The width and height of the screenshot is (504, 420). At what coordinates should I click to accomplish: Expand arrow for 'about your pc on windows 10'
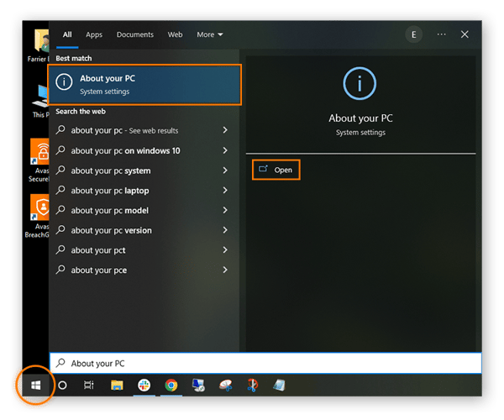tap(225, 150)
